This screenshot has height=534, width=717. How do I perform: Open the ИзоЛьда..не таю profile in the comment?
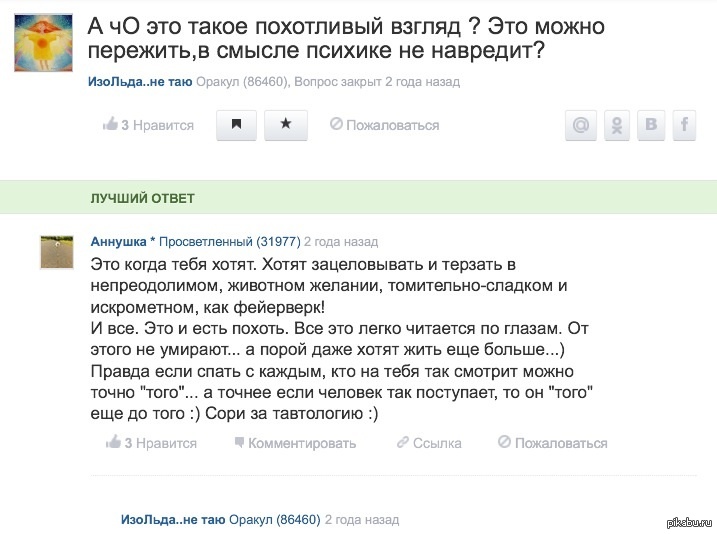(x=173, y=520)
